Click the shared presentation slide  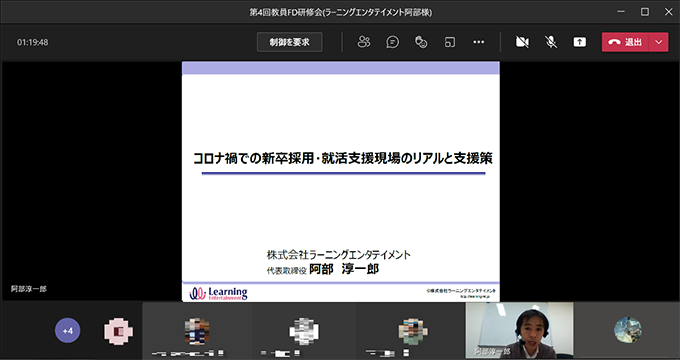tap(340, 181)
